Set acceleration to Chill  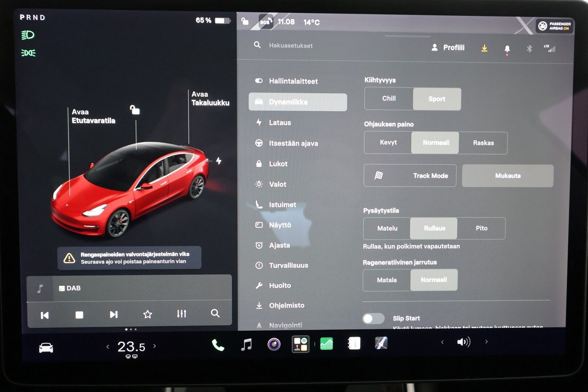389,98
